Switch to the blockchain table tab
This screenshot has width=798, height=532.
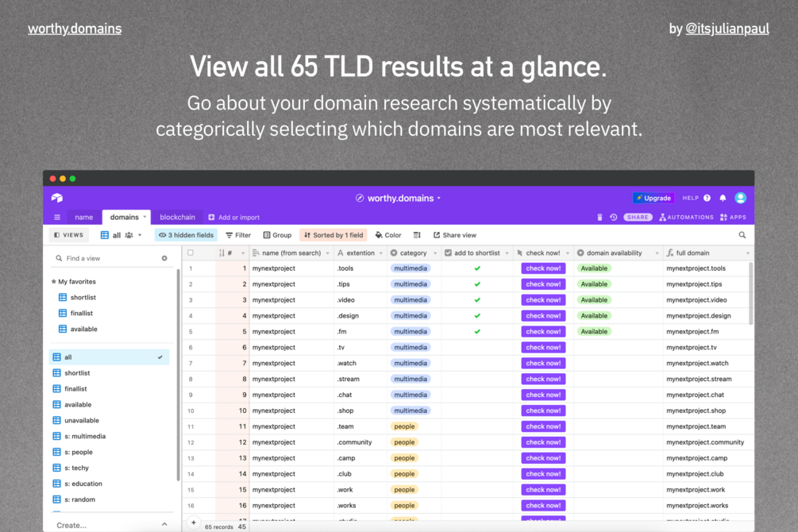177,218
